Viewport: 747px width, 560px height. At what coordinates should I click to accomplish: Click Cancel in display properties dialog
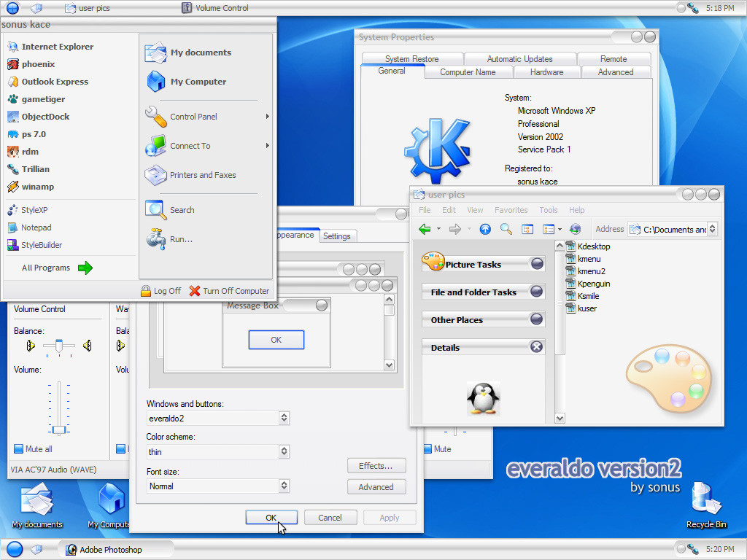(x=330, y=518)
